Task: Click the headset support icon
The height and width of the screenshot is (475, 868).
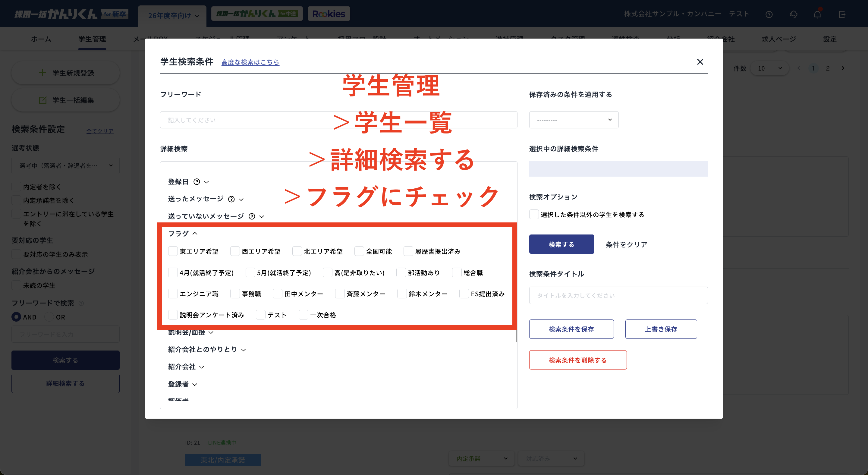Action: coord(794,14)
